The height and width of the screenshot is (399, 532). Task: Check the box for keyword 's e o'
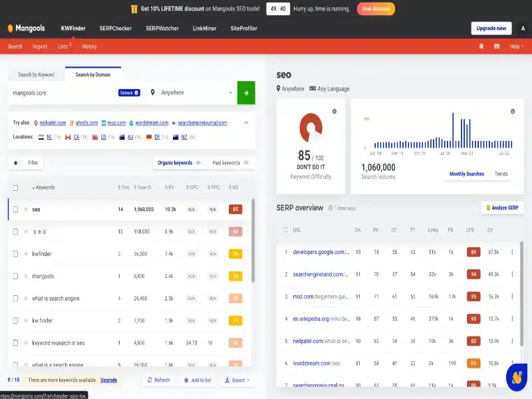(15, 231)
